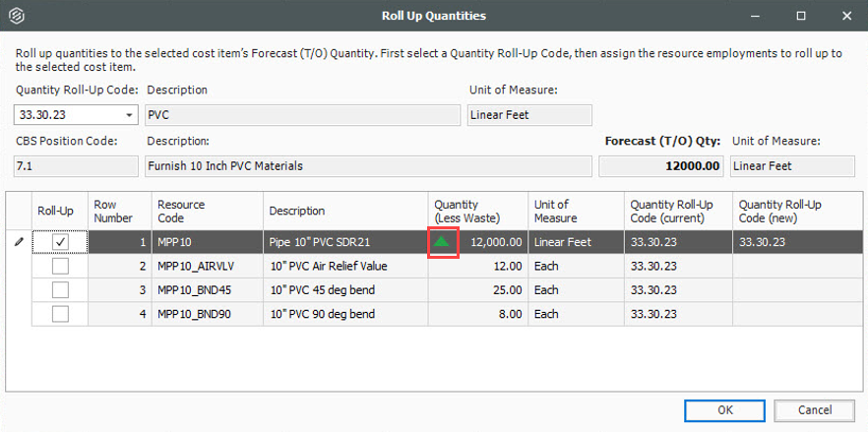The height and width of the screenshot is (432, 868).
Task: Click the pencil edit indicator on row 1
Action: tap(19, 242)
